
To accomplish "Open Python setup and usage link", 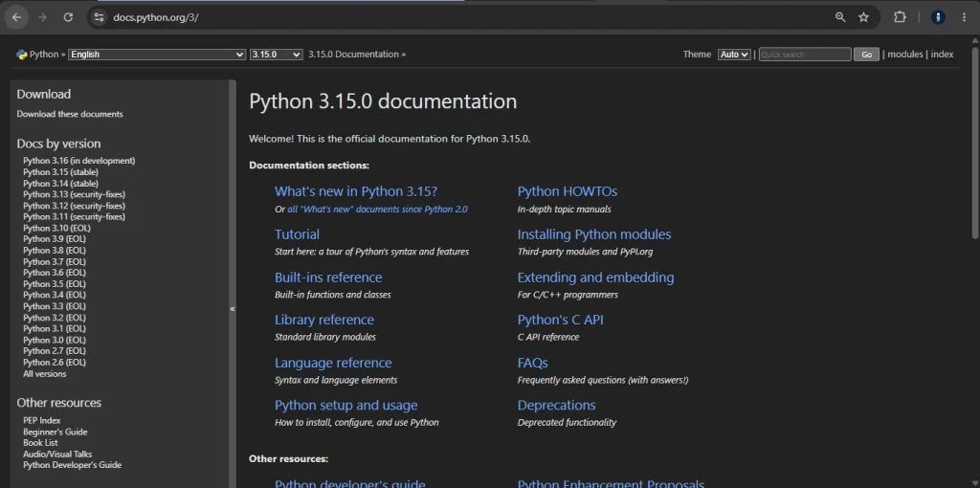I will pos(345,406).
